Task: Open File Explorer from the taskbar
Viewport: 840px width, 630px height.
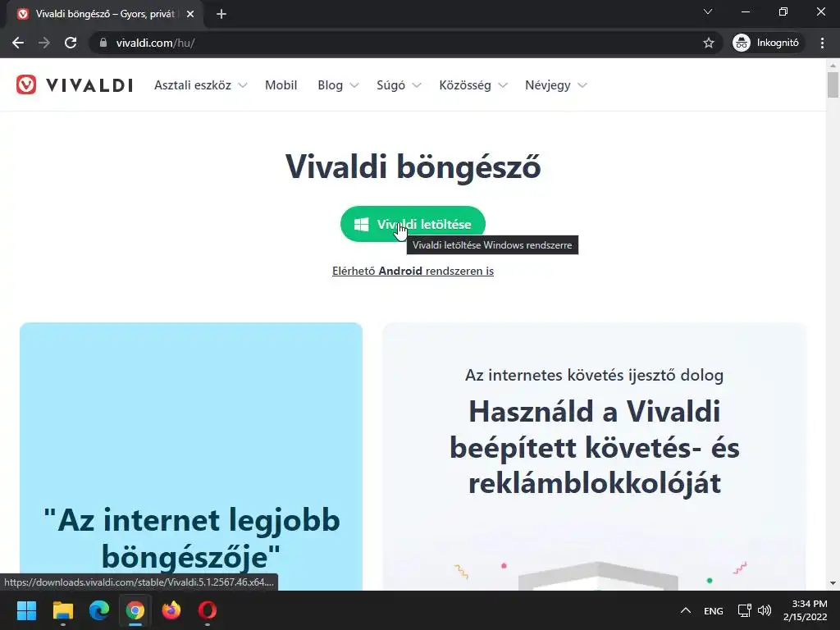Action: pos(62,610)
